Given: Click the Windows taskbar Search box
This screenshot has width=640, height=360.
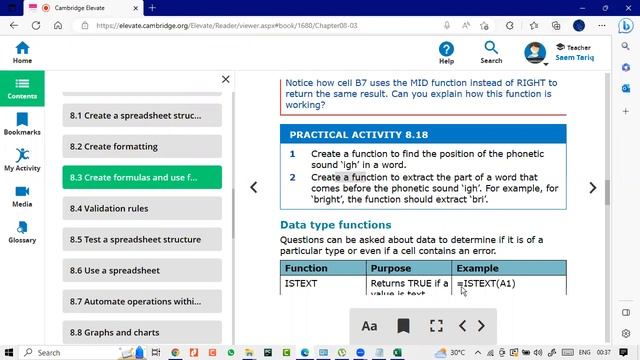Looking at the screenshot, I should 69,352.
